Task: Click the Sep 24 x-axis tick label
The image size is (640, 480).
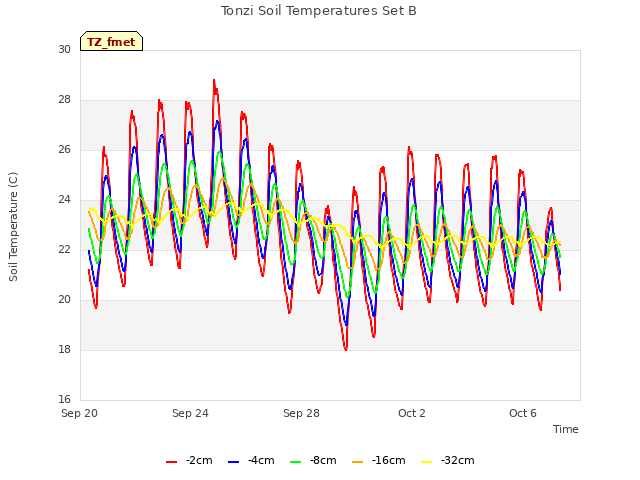Action: click(190, 413)
